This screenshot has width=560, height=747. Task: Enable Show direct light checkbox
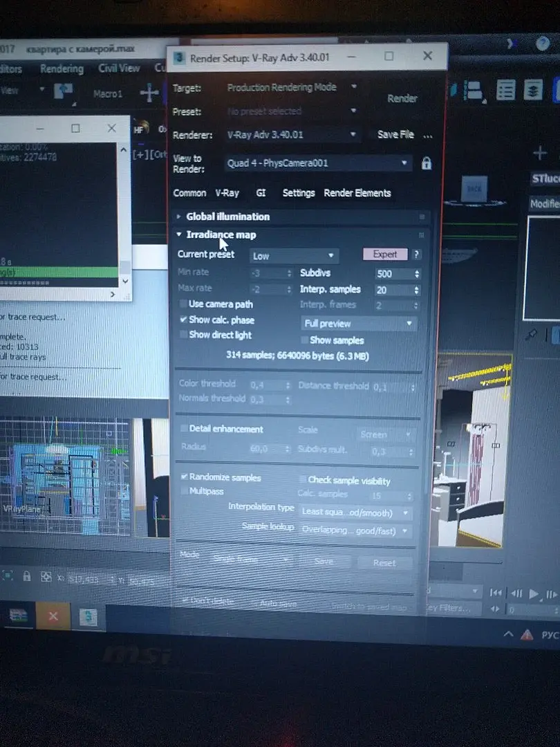183,335
